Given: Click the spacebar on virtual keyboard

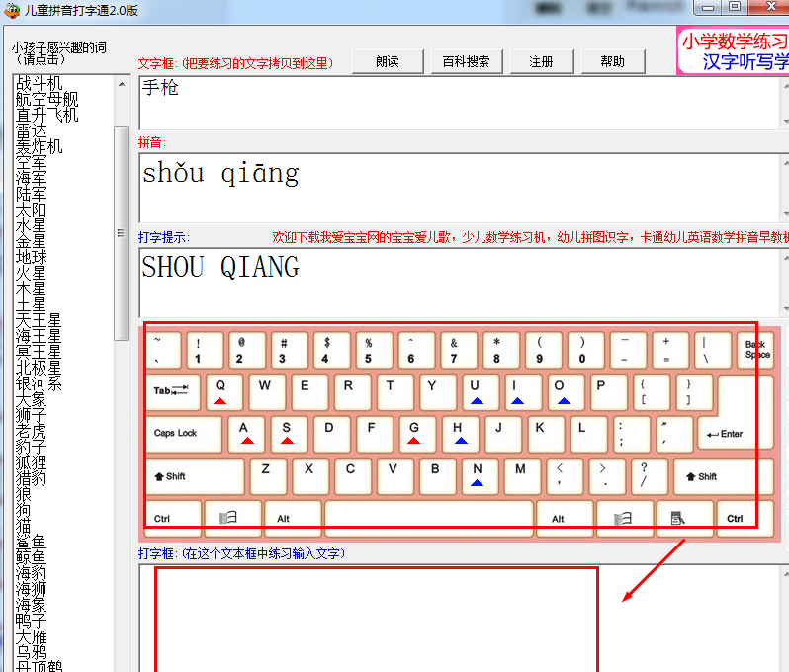Looking at the screenshot, I should 429,517.
